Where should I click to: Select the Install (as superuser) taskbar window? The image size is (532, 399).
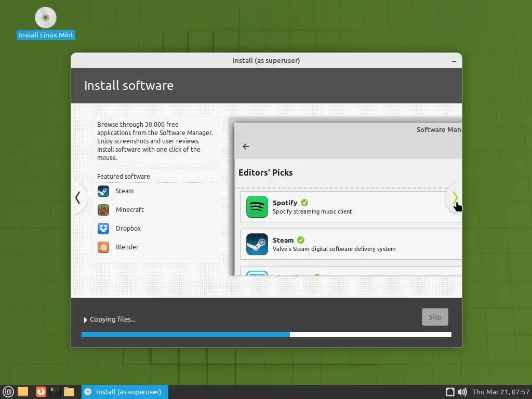tap(125, 392)
